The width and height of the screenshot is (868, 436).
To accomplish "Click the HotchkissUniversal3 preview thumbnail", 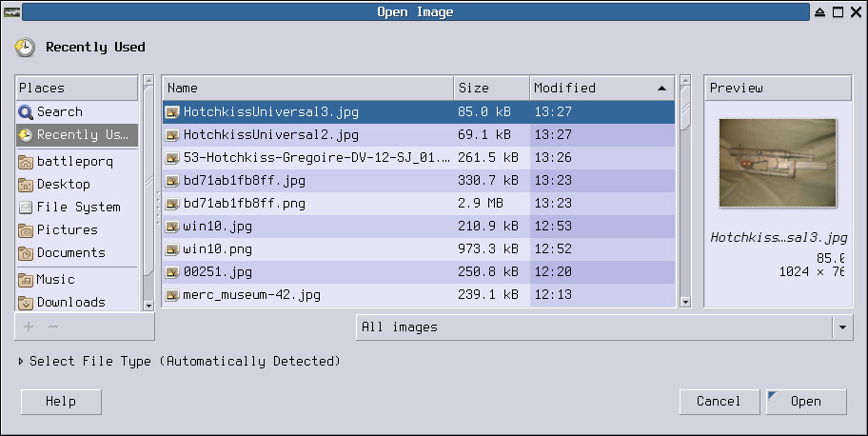I will (778, 164).
